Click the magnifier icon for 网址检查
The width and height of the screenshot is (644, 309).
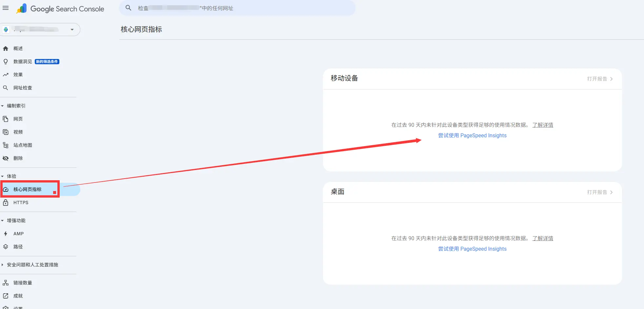coord(6,88)
